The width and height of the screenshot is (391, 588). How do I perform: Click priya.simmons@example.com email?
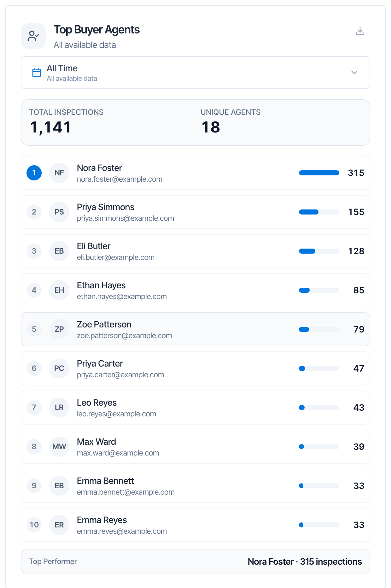(x=125, y=218)
